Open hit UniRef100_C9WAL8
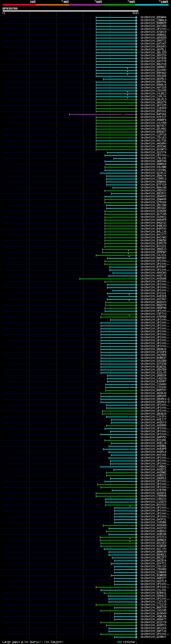Viewport: 171px width, 644px height. 153,20
